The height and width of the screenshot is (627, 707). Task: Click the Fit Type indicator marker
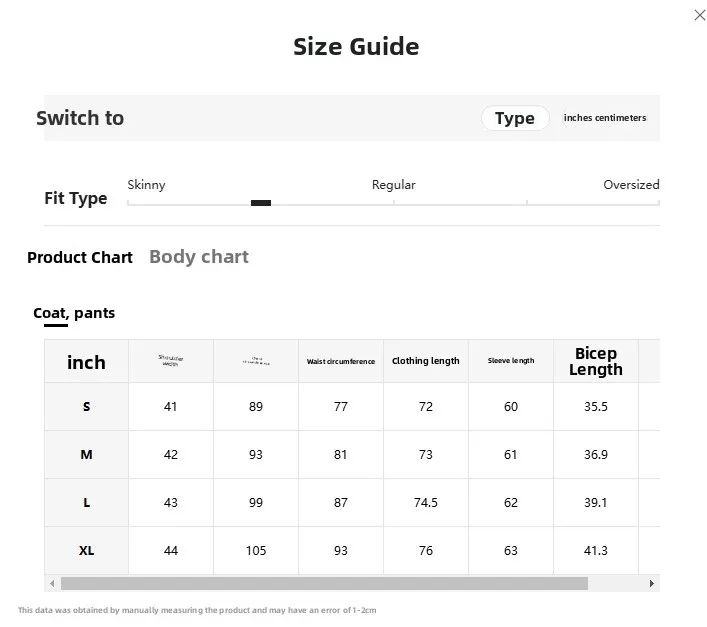tap(261, 203)
